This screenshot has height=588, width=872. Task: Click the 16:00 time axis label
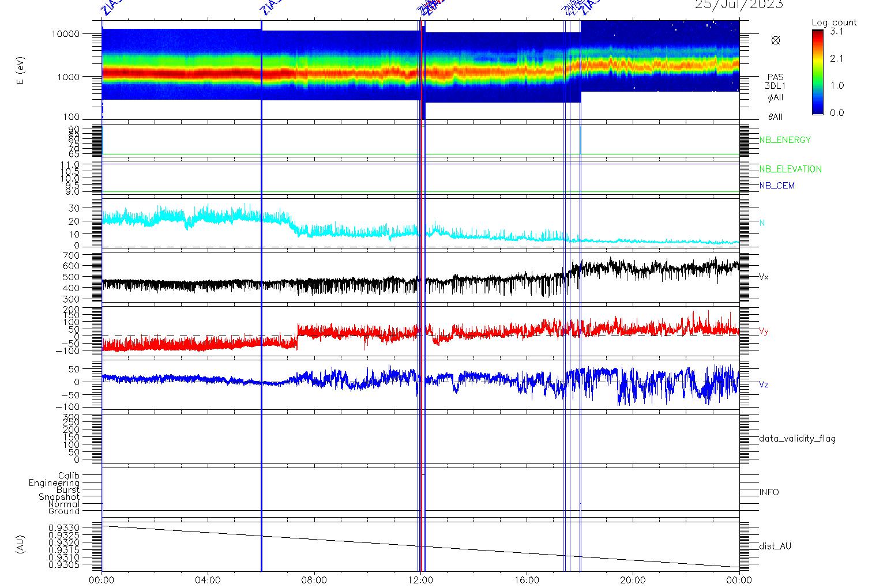tap(527, 580)
